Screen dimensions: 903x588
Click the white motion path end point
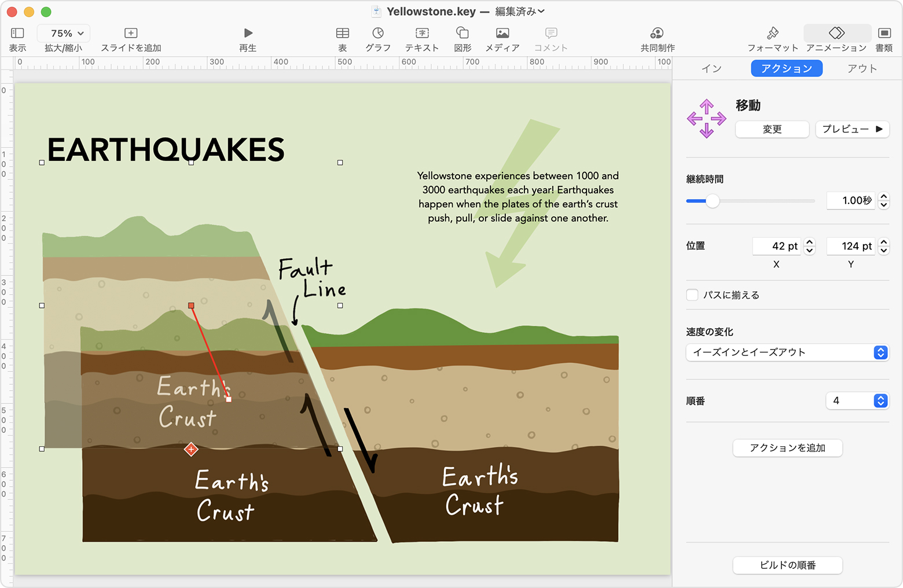point(229,399)
